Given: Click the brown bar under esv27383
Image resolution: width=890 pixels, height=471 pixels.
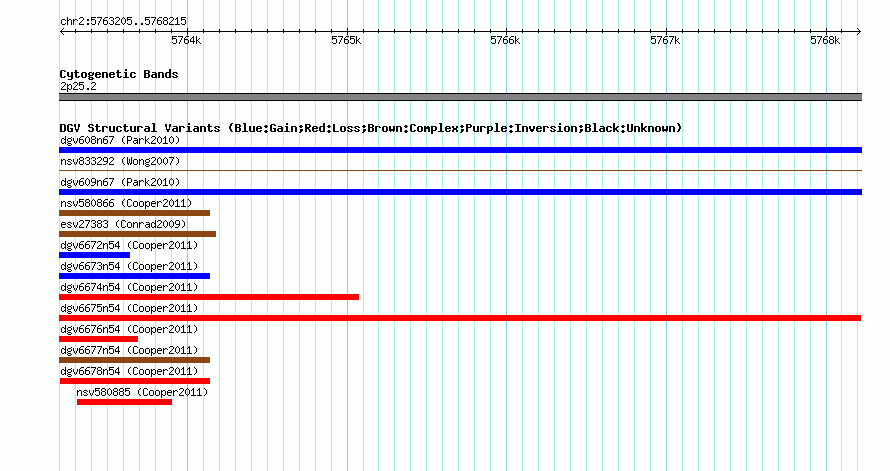Looking at the screenshot, I should click(137, 234).
